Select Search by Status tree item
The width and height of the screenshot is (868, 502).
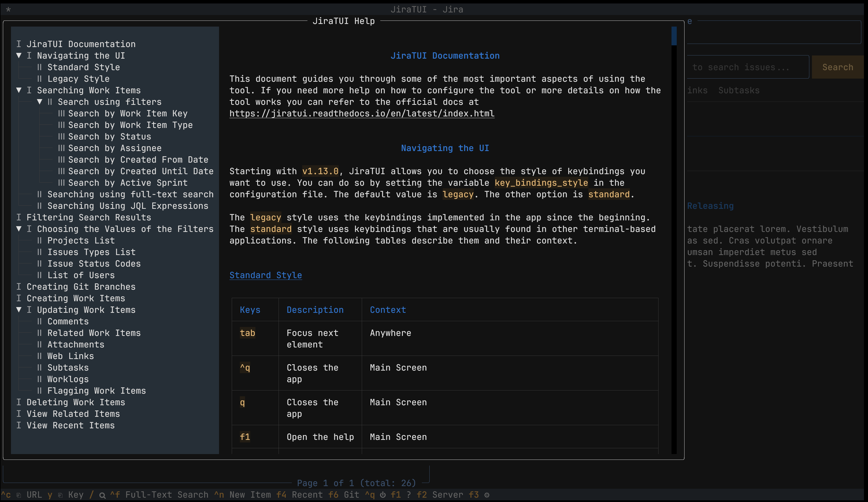(x=110, y=136)
